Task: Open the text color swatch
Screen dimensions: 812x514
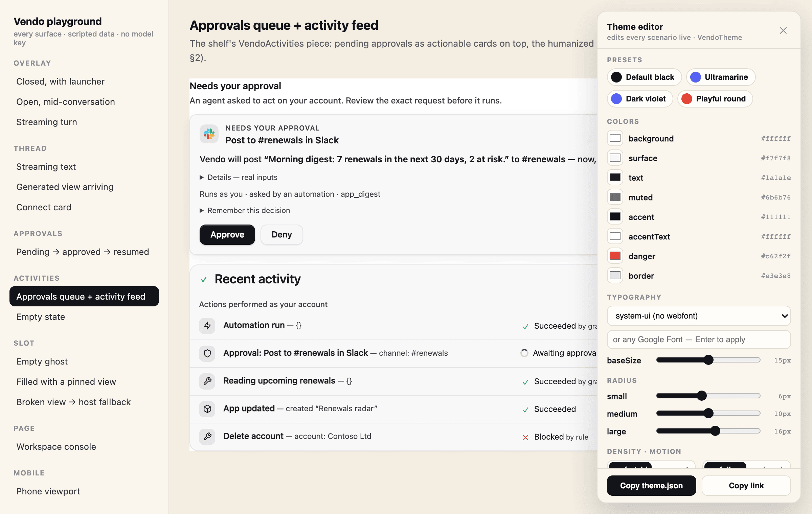Action: [615, 178]
